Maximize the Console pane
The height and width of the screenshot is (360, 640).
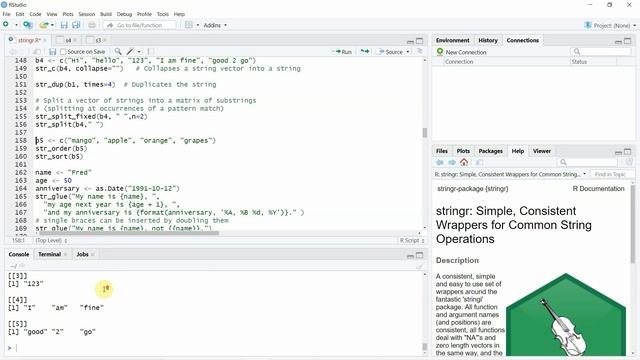[420, 256]
